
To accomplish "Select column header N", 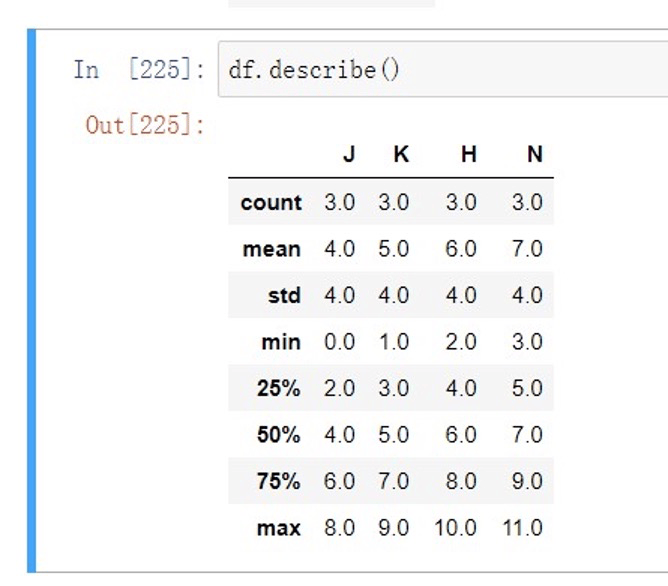I will (x=535, y=154).
